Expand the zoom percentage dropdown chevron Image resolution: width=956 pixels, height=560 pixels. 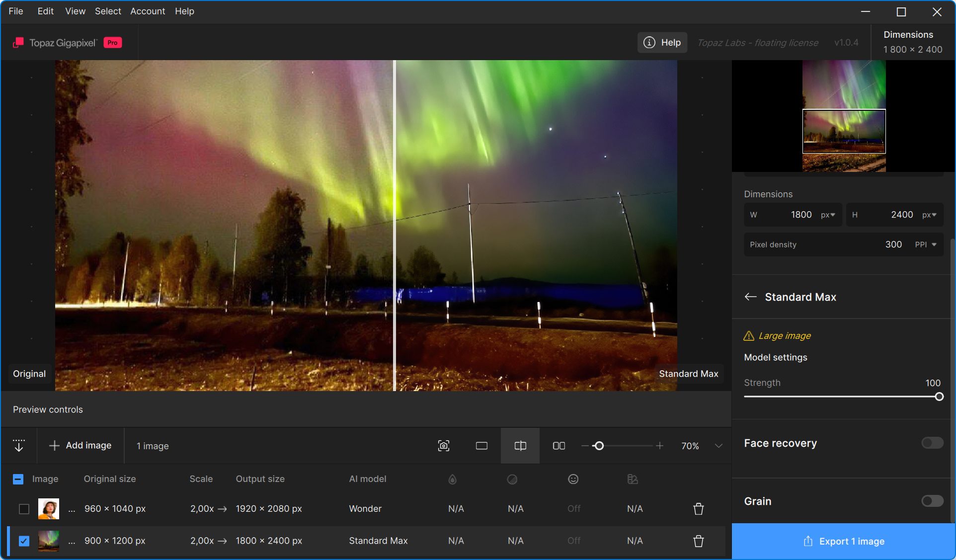coord(718,446)
